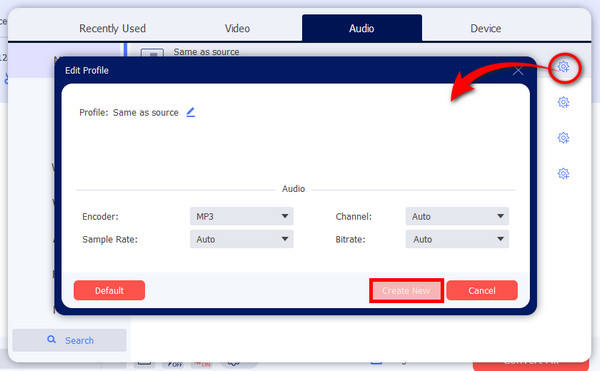
Task: Click the 'Same as source' profile name
Action: tap(145, 112)
